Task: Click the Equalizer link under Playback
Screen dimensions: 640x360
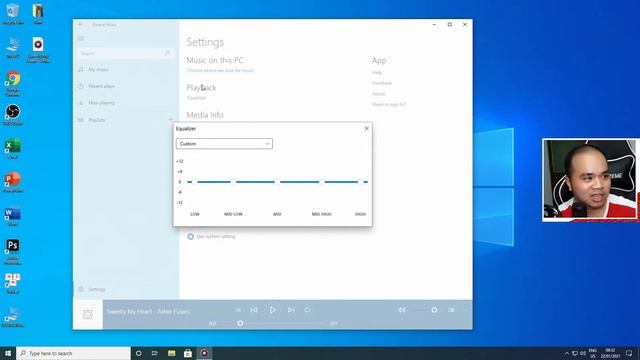Action: (x=196, y=98)
